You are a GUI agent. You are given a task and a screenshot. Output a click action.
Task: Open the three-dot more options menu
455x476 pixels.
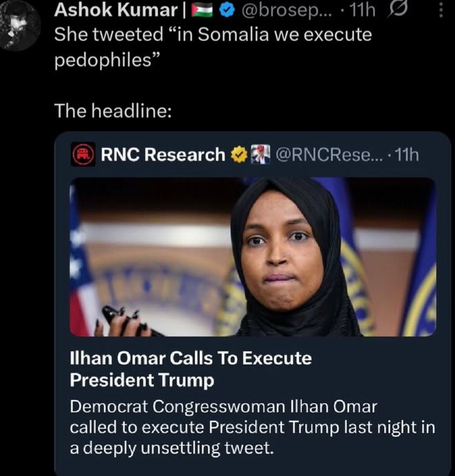pyautogui.click(x=439, y=12)
